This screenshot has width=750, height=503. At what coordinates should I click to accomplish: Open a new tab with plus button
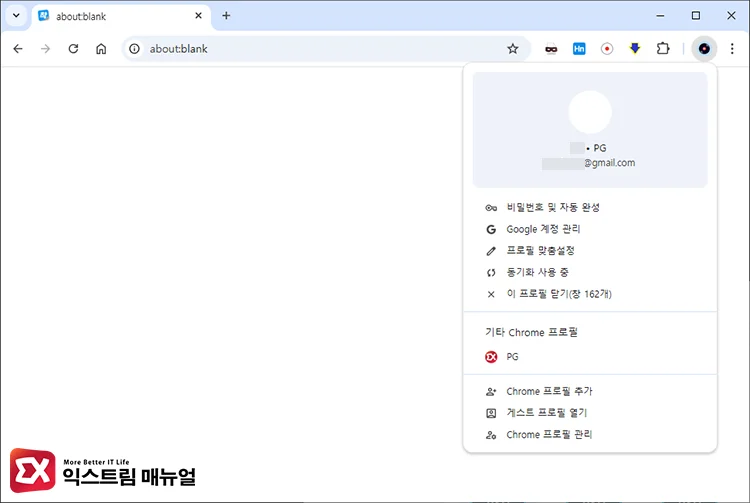tap(226, 16)
